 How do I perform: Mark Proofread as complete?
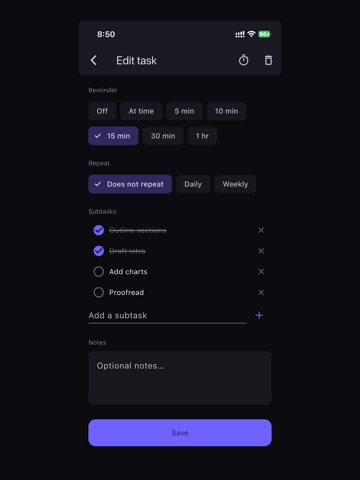99,292
